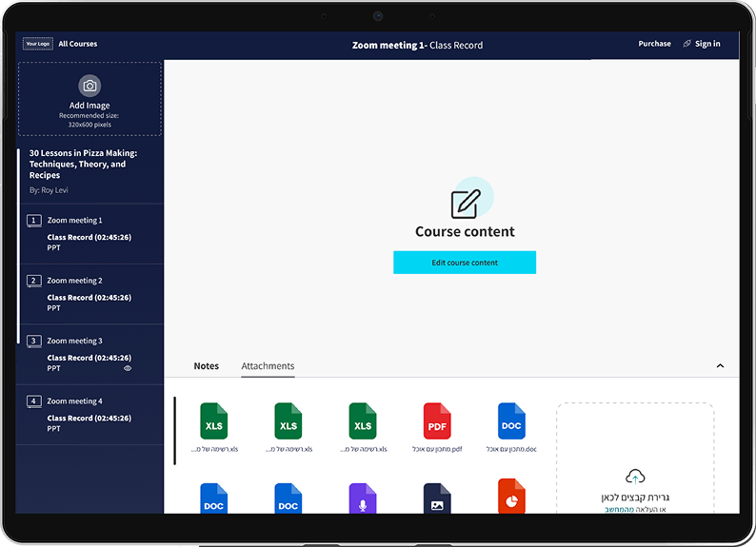This screenshot has height=547, width=756.
Task: Click the pencil Course content icon
Action: [466, 204]
